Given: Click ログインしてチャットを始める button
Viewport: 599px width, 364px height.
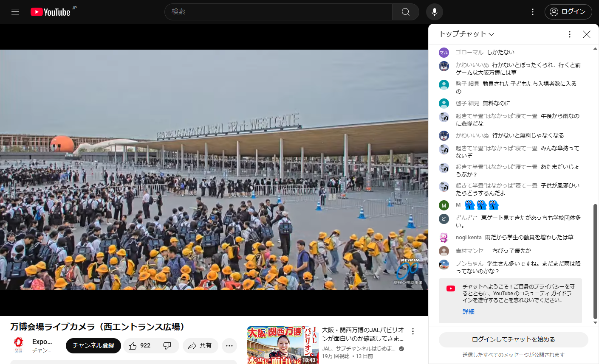Looking at the screenshot, I should (x=513, y=339).
